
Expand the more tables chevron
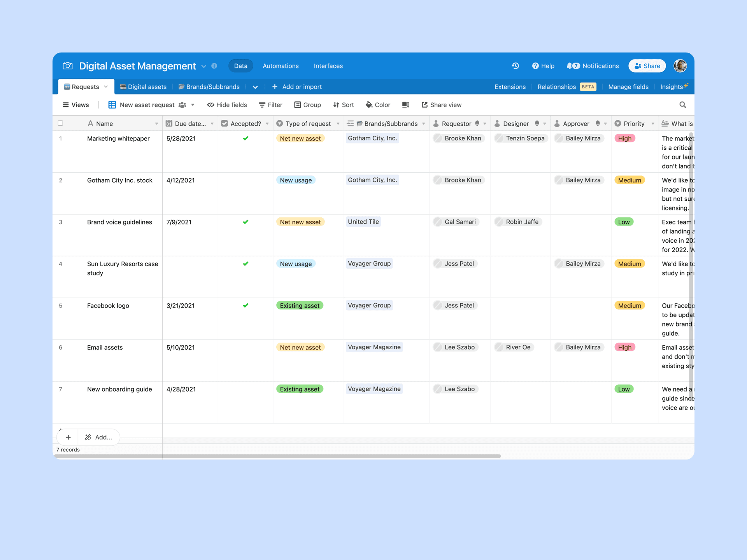(x=255, y=87)
